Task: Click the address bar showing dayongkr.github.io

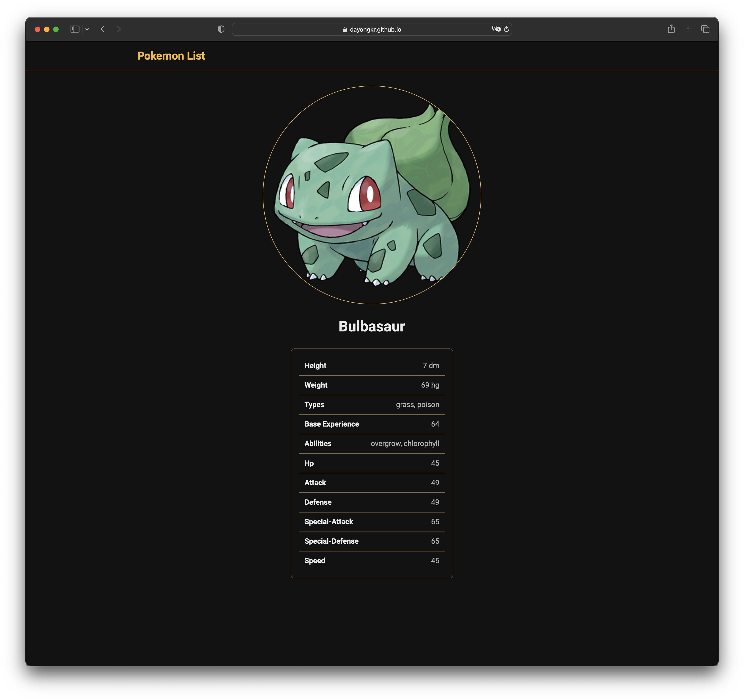Action: click(372, 29)
